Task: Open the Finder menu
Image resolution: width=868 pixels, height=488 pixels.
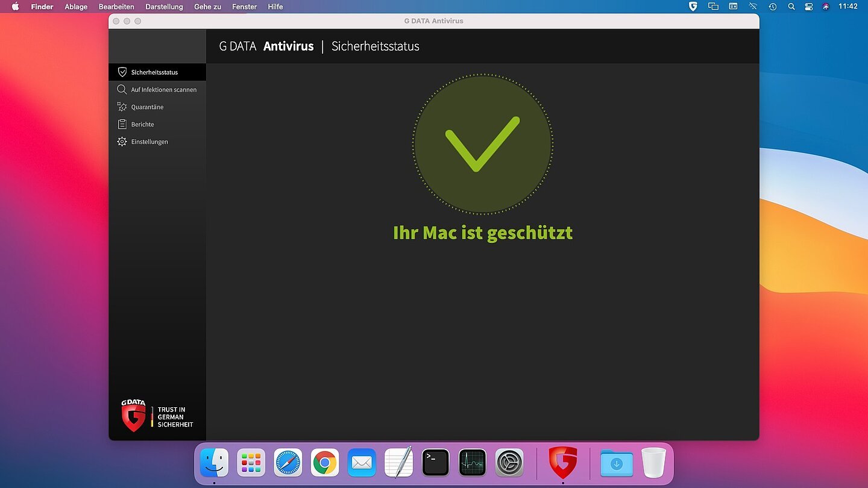Action: coord(42,7)
